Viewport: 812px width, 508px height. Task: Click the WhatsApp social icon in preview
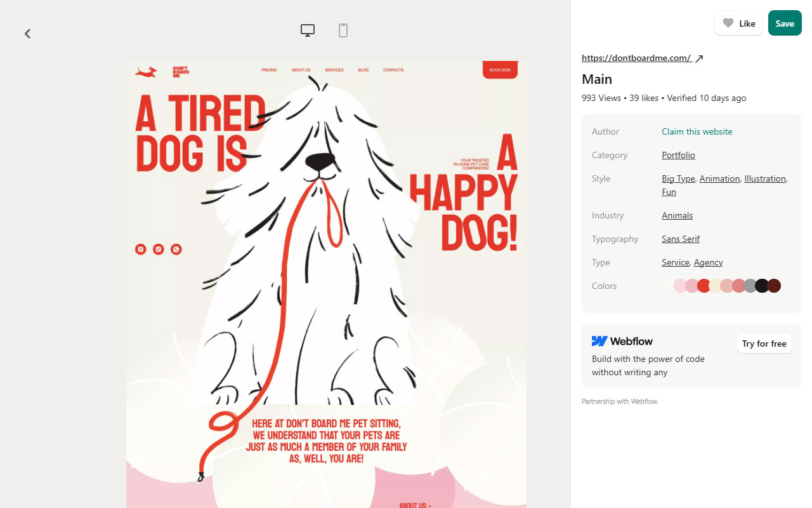(176, 249)
